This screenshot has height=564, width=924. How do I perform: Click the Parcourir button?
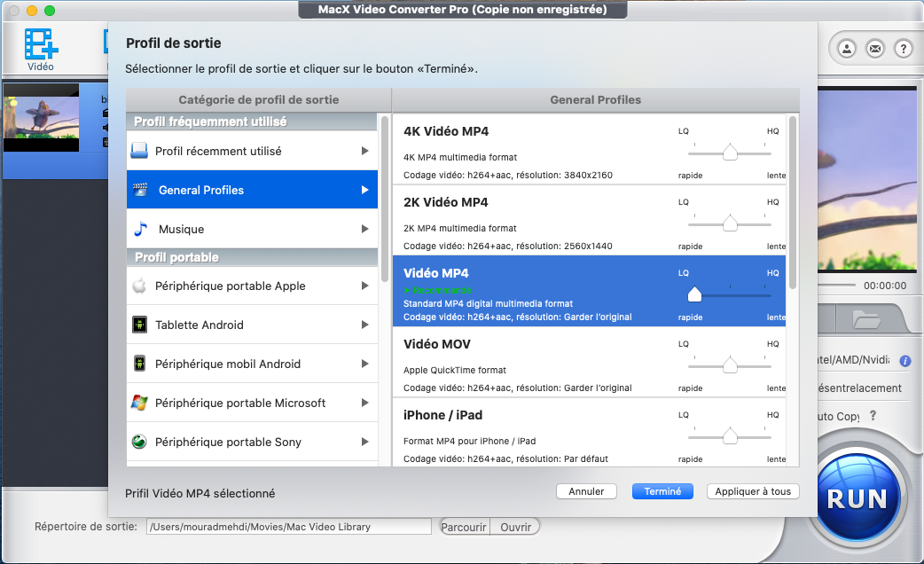tap(464, 527)
